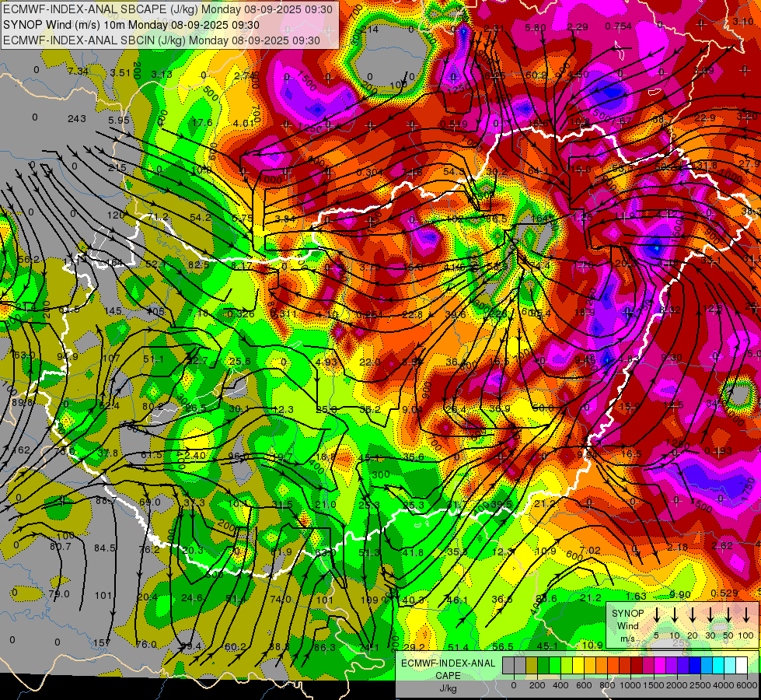Screen dimensions: 761x700
Task: Click the 2500 tick label on CAPE scale
Action: (x=701, y=685)
